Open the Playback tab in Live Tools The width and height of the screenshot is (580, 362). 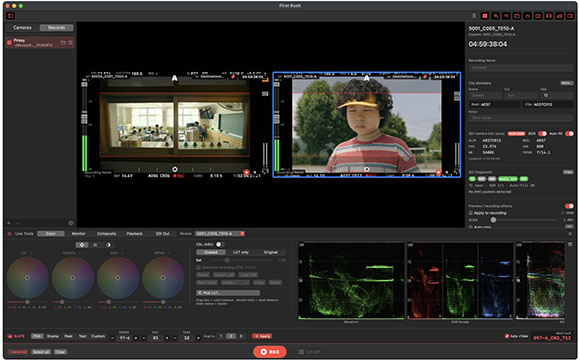[x=134, y=234]
